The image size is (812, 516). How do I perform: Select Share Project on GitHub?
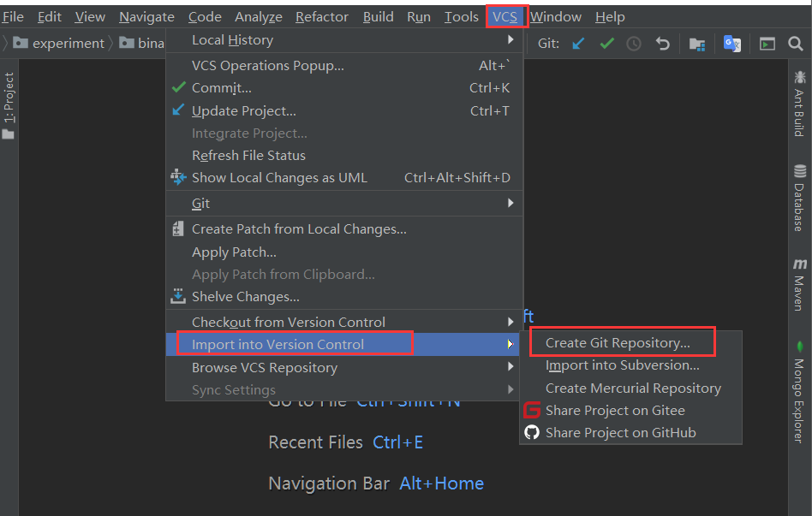point(630,433)
